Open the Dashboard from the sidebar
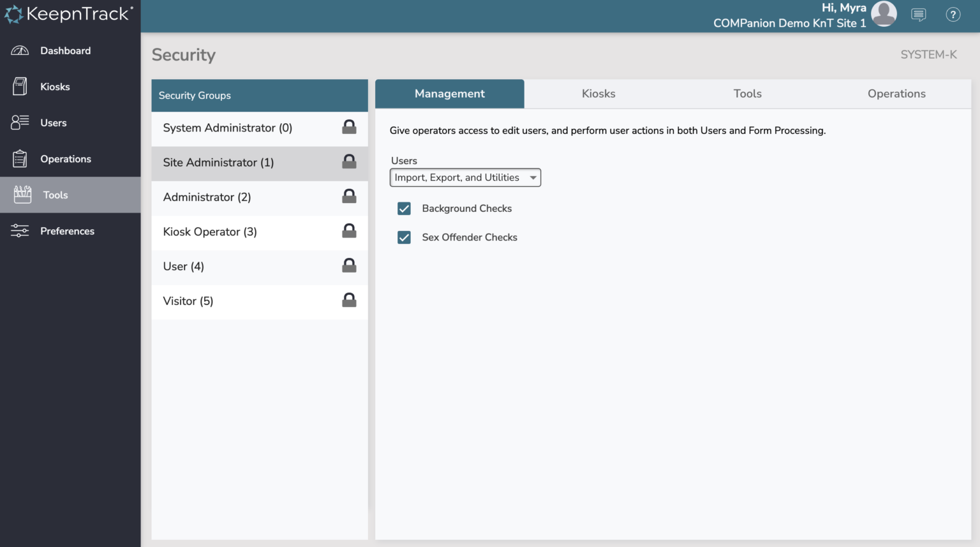The height and width of the screenshot is (547, 980). pyautogui.click(x=66, y=50)
